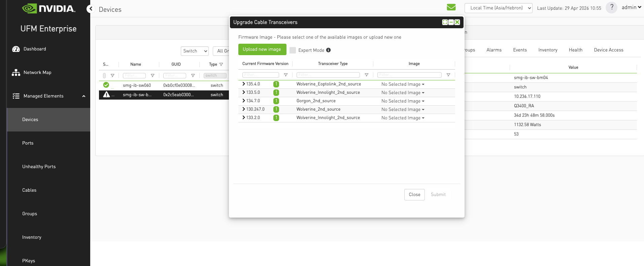Switch to the Events tab
The height and width of the screenshot is (266, 644).
520,50
